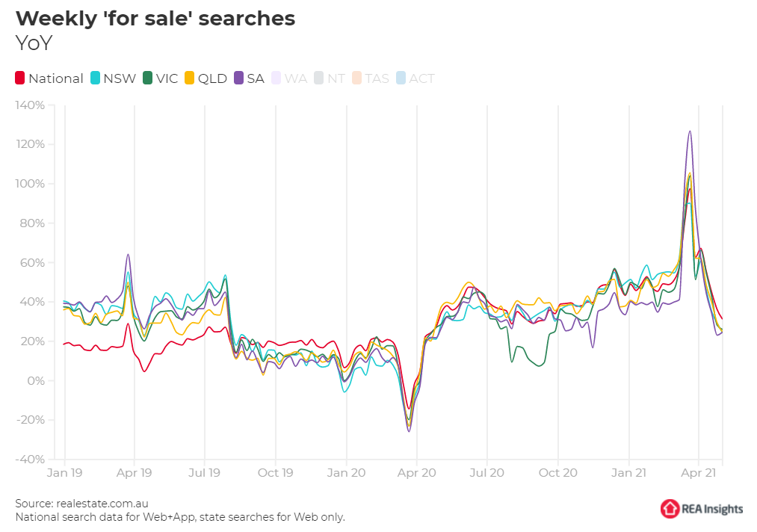Image resolution: width=757 pixels, height=532 pixels.
Task: Show the ACT series in legend
Action: click(x=421, y=78)
